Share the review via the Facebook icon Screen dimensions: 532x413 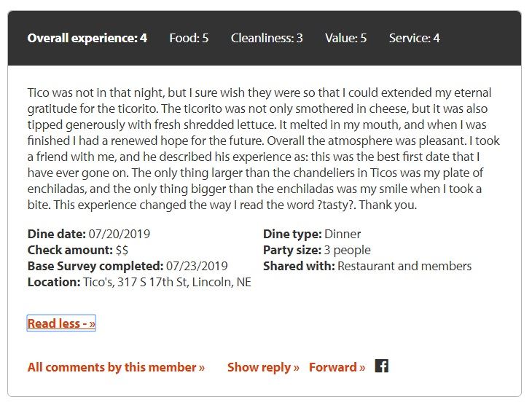382,366
